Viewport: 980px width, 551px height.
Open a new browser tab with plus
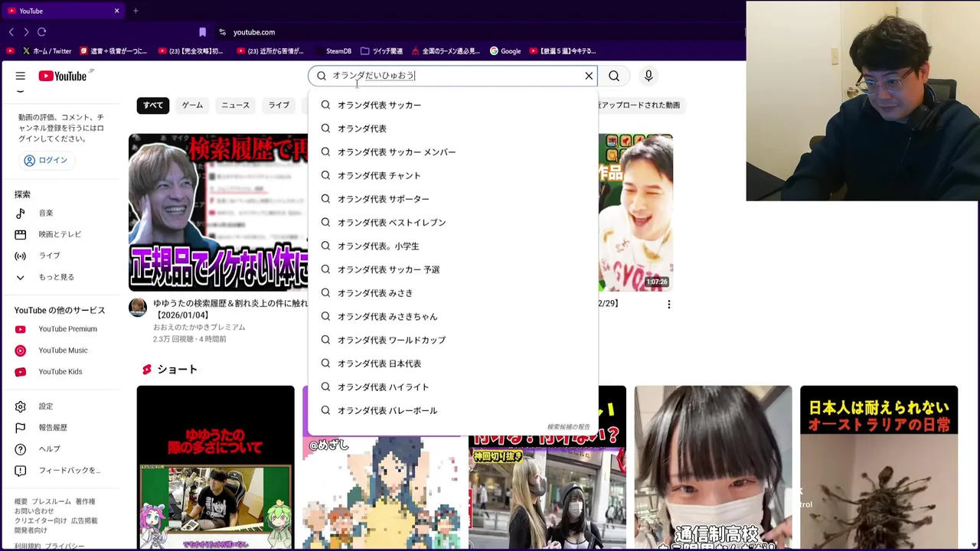[x=136, y=11]
